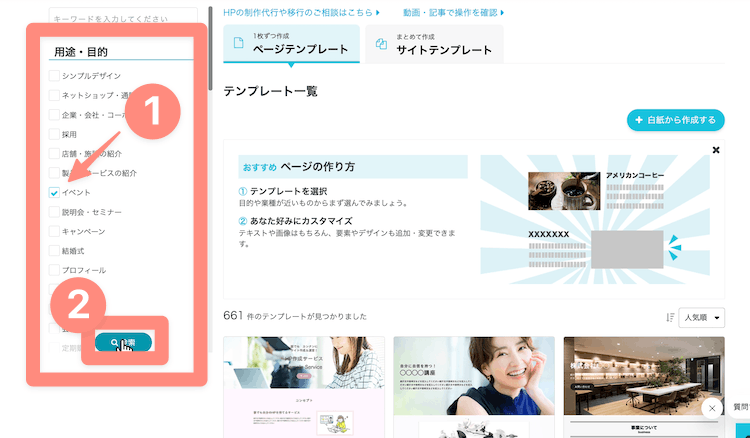Check the キャンペーン checkbox
The height and width of the screenshot is (438, 750).
pyautogui.click(x=54, y=231)
